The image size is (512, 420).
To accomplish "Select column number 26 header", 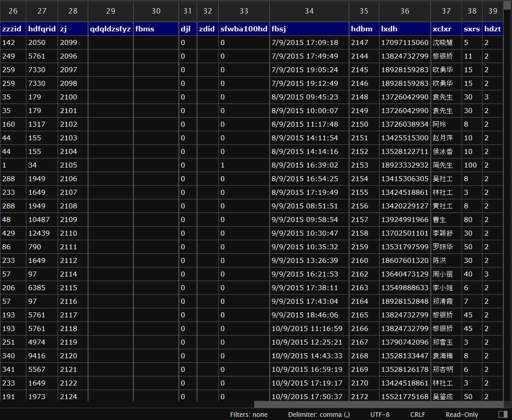I will point(13,11).
